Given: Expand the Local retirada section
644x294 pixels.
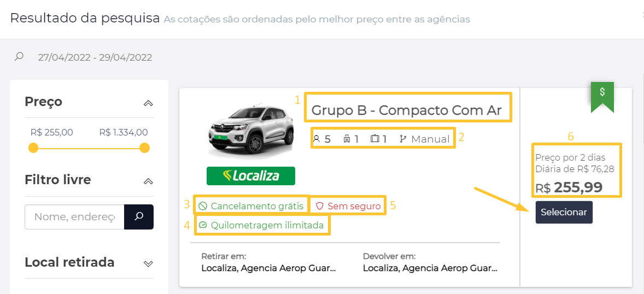Looking at the screenshot, I should (x=148, y=263).
